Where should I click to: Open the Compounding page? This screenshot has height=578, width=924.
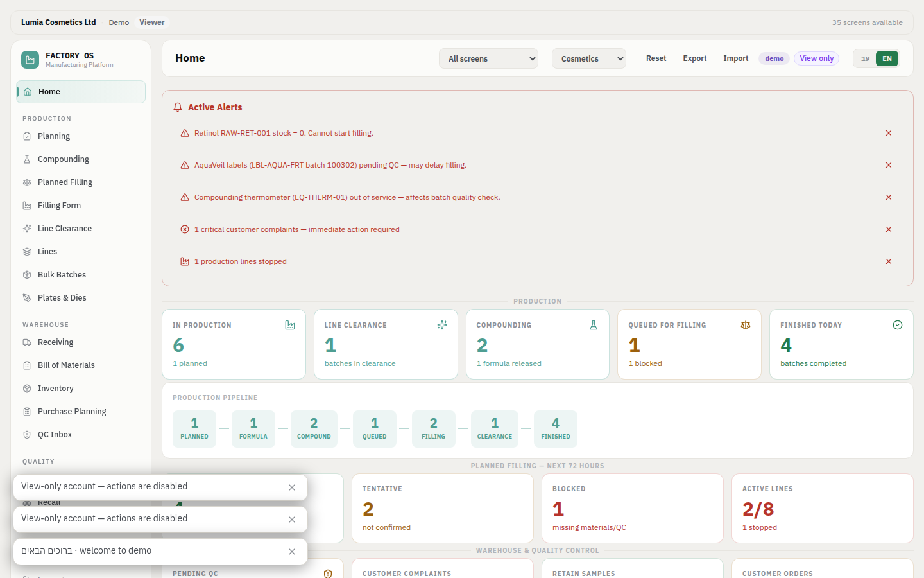point(81,159)
